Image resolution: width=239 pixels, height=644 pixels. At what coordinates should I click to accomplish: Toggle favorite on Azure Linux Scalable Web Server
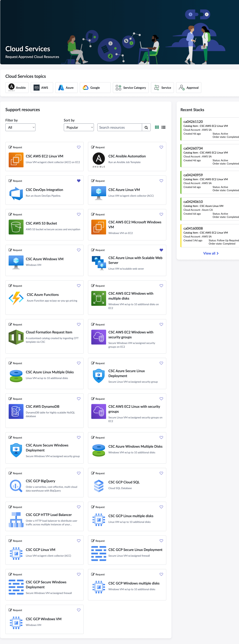click(x=161, y=250)
